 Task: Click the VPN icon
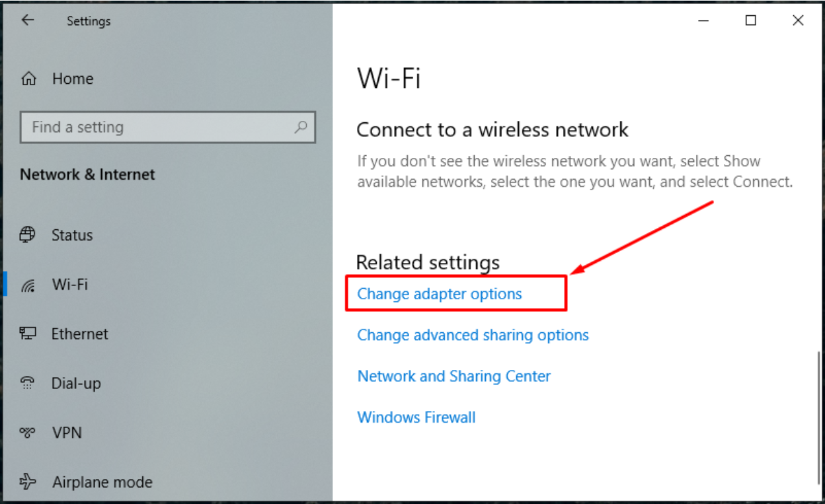pyautogui.click(x=28, y=433)
